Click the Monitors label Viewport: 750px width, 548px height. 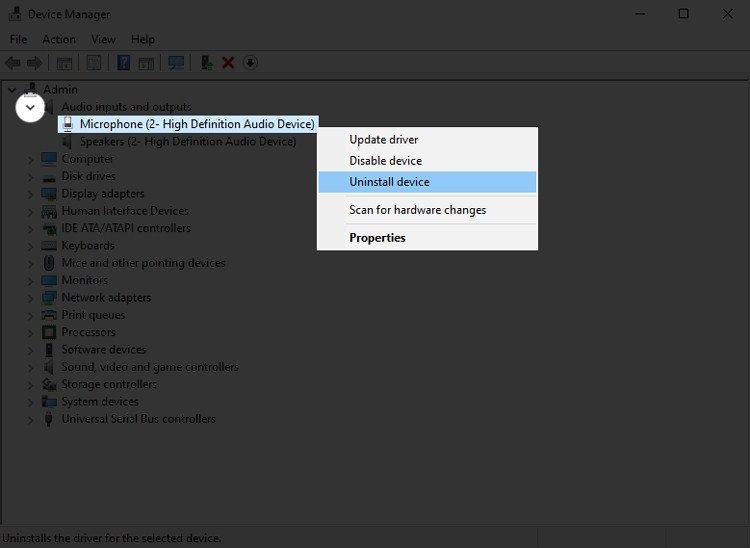pos(85,280)
